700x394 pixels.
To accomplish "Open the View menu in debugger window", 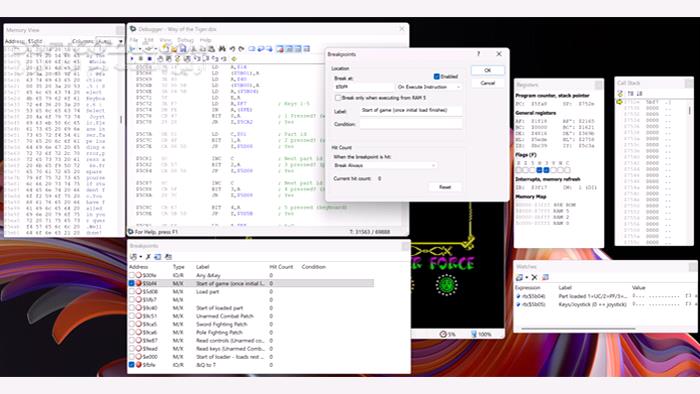I will click(165, 40).
